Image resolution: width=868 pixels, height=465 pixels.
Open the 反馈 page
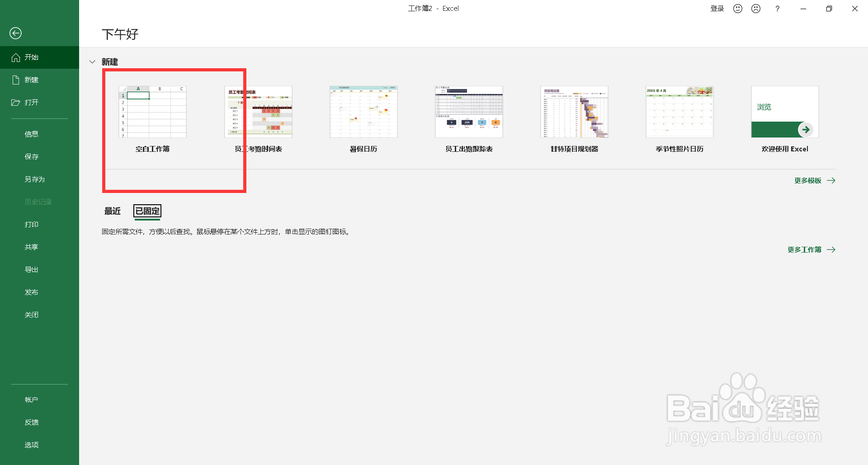pos(39,423)
